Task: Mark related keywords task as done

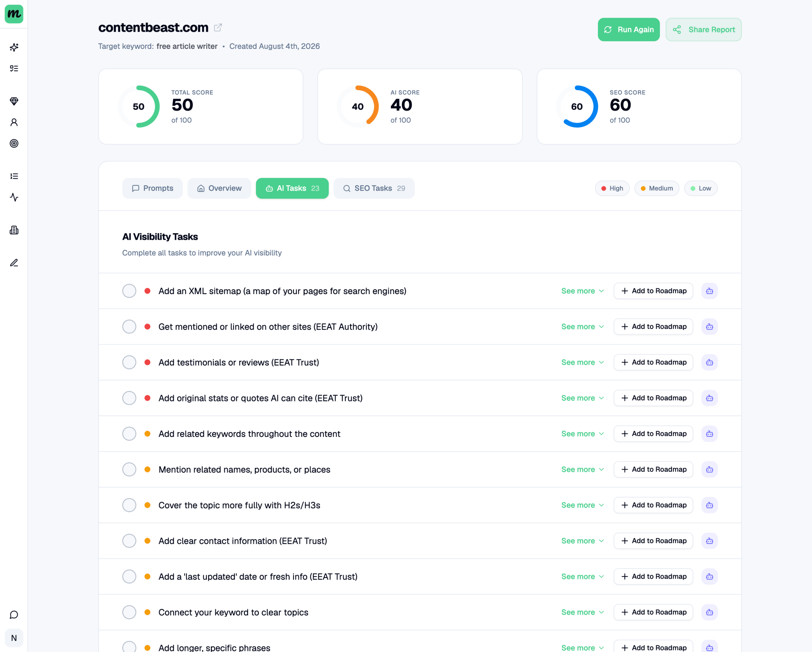Action: (129, 434)
